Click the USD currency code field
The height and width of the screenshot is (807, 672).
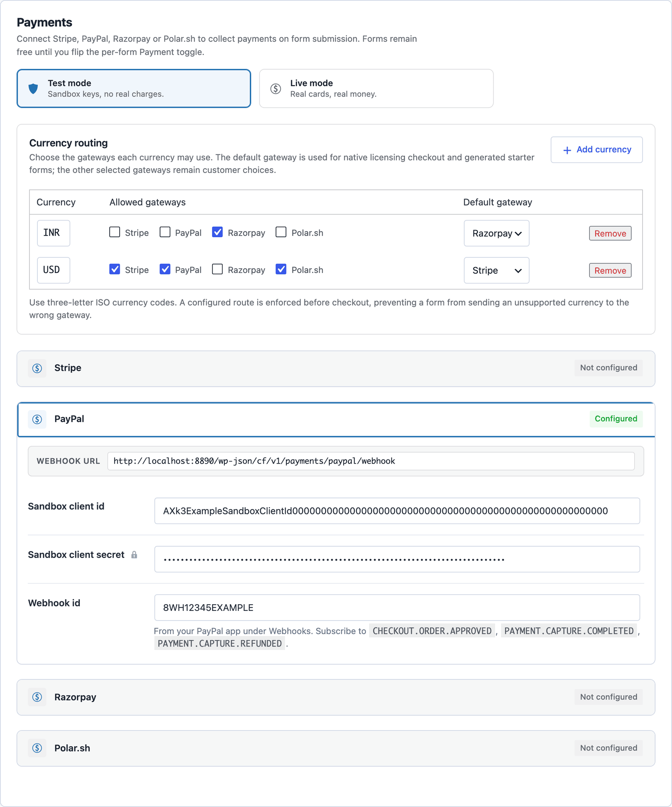coord(54,270)
